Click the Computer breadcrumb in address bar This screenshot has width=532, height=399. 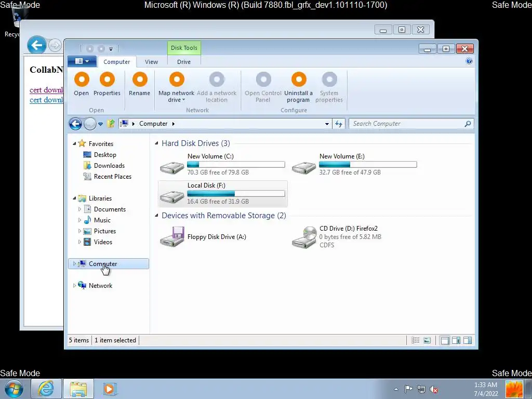click(153, 124)
